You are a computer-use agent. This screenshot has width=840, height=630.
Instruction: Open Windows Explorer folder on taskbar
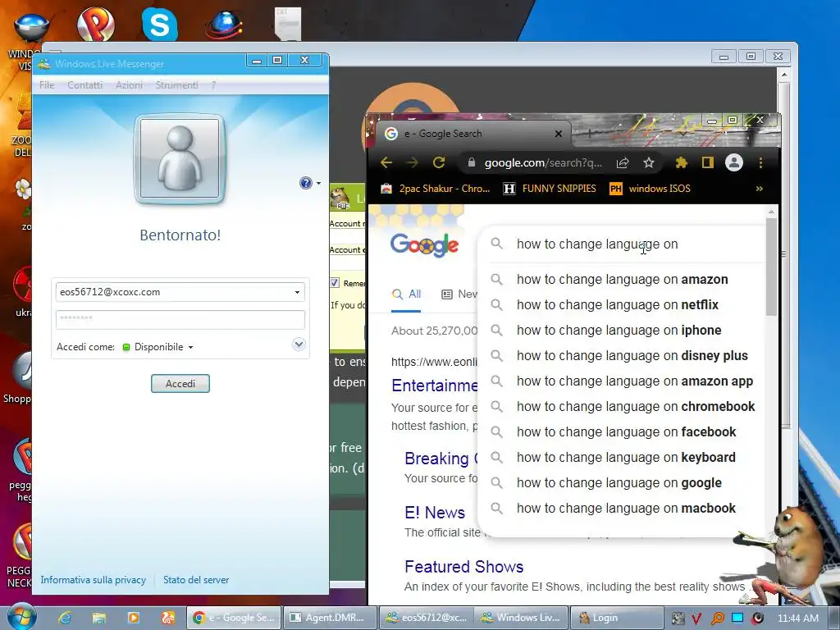(99, 618)
